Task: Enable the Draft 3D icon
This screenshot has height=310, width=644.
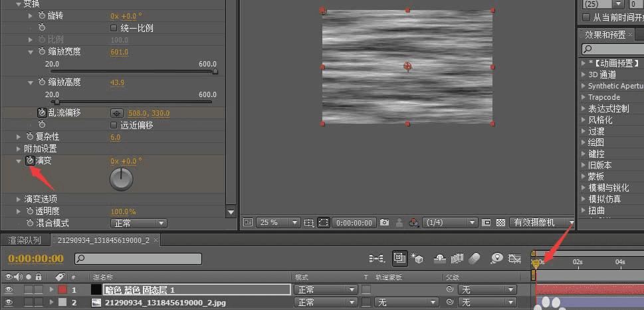Action: 417,258
